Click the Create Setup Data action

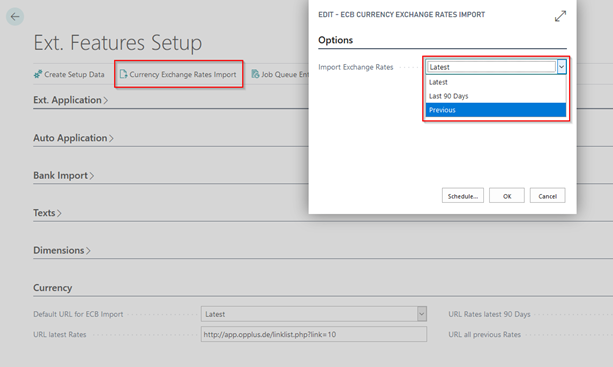69,74
